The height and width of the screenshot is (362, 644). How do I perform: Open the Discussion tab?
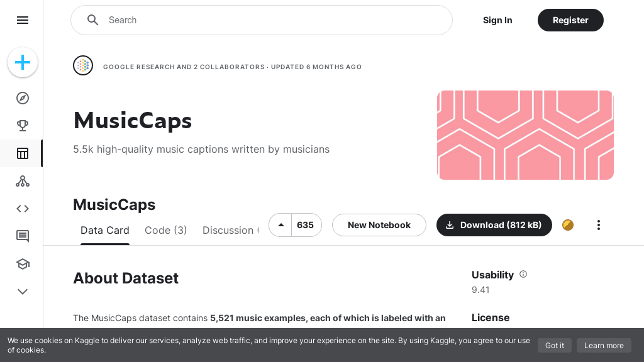(x=229, y=231)
